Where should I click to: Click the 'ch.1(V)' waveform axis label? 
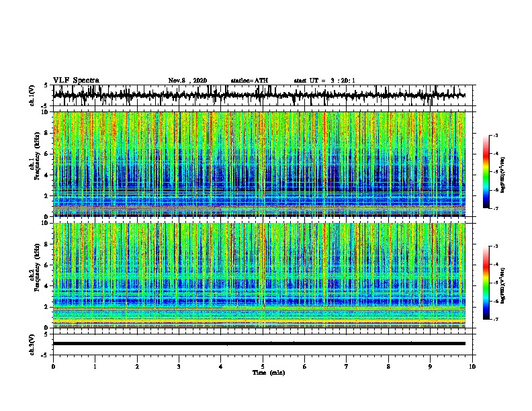point(32,95)
